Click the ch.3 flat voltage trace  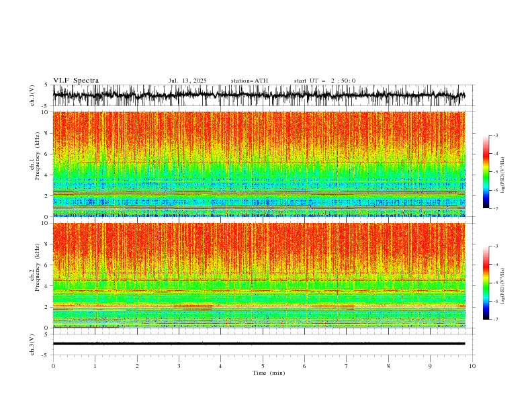pos(259,344)
